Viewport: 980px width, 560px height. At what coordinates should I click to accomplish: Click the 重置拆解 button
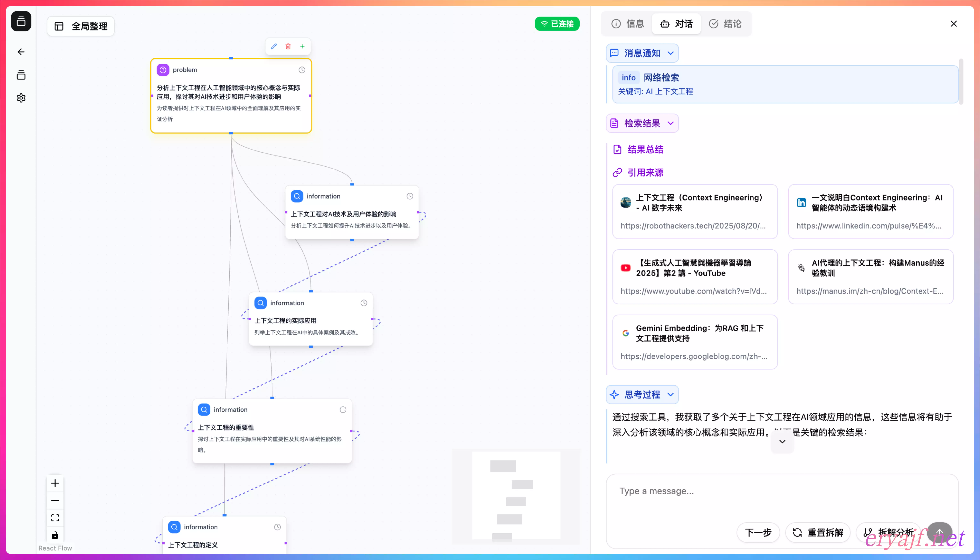coord(818,533)
